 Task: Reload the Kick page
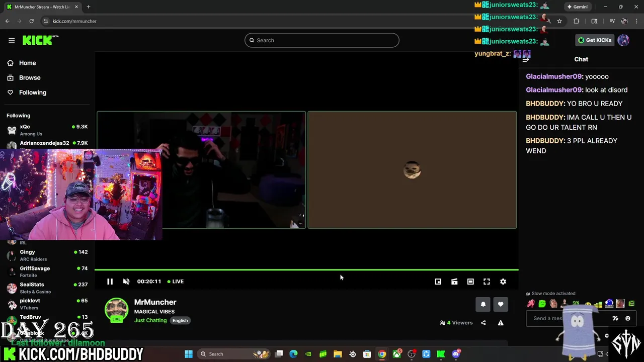click(31, 21)
